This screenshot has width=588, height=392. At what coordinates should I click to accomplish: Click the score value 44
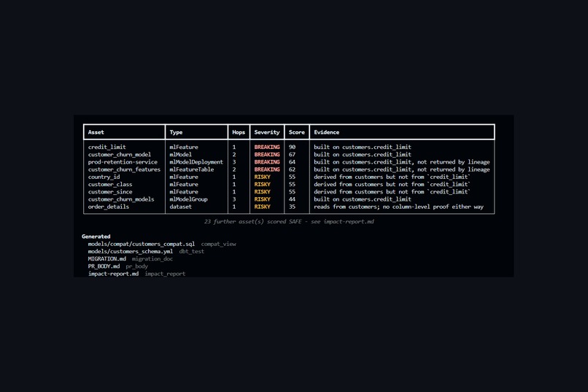click(x=292, y=199)
